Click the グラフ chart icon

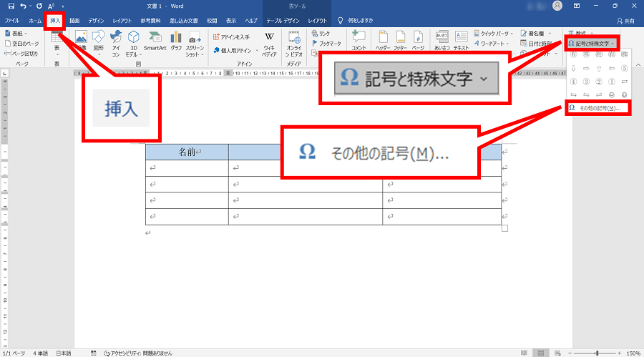click(x=176, y=37)
